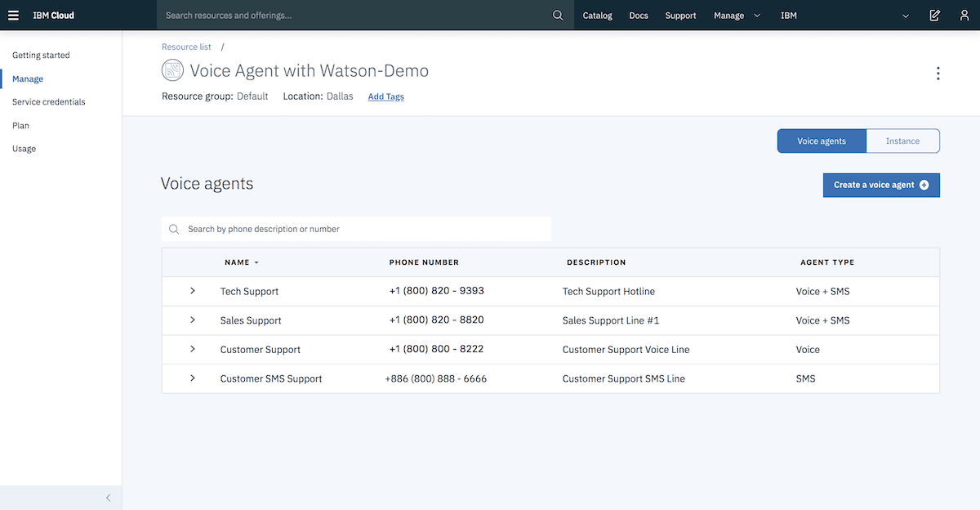This screenshot has height=510, width=980.
Task: Switch to the Instance tab
Action: 902,141
